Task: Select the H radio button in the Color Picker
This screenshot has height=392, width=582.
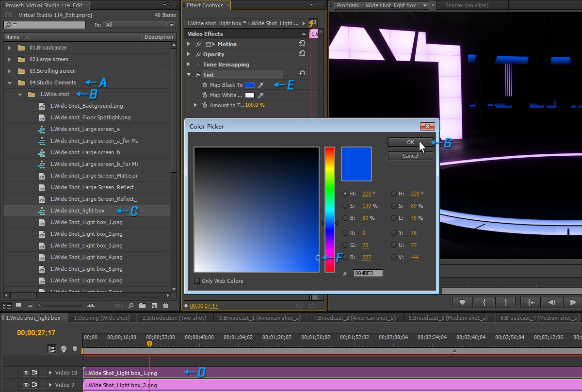Action: [344, 194]
